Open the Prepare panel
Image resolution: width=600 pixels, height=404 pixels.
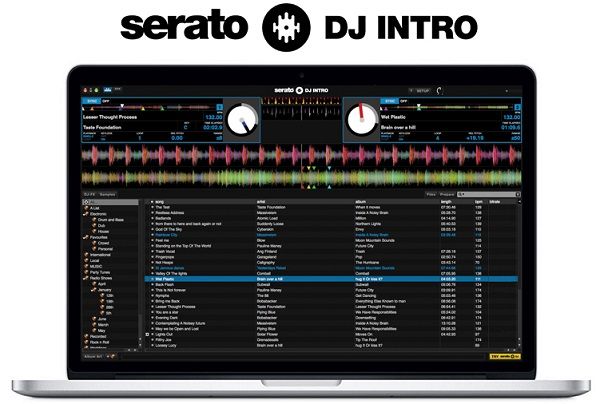[x=447, y=194]
